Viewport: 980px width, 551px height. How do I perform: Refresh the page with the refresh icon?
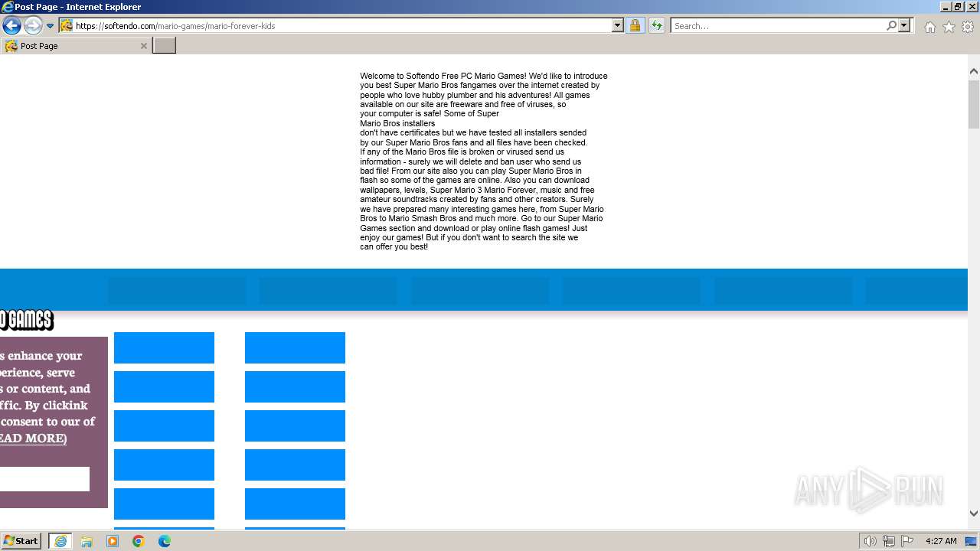(657, 25)
